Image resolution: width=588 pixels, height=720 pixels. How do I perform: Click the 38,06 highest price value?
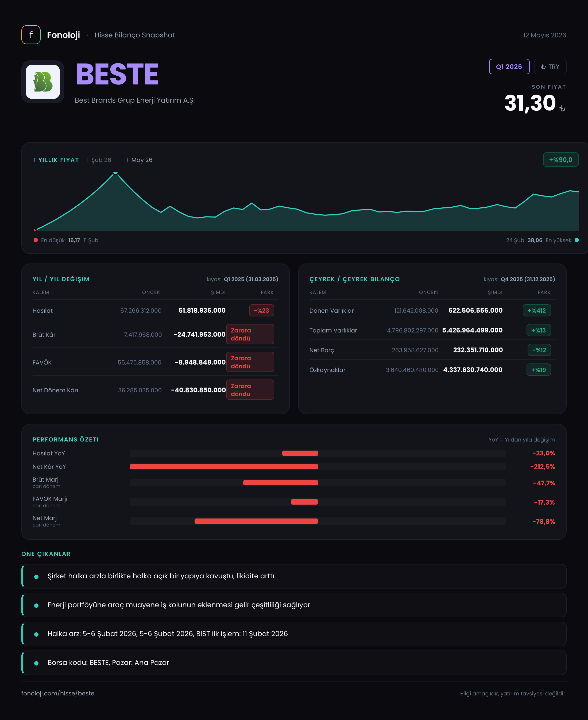(x=535, y=240)
